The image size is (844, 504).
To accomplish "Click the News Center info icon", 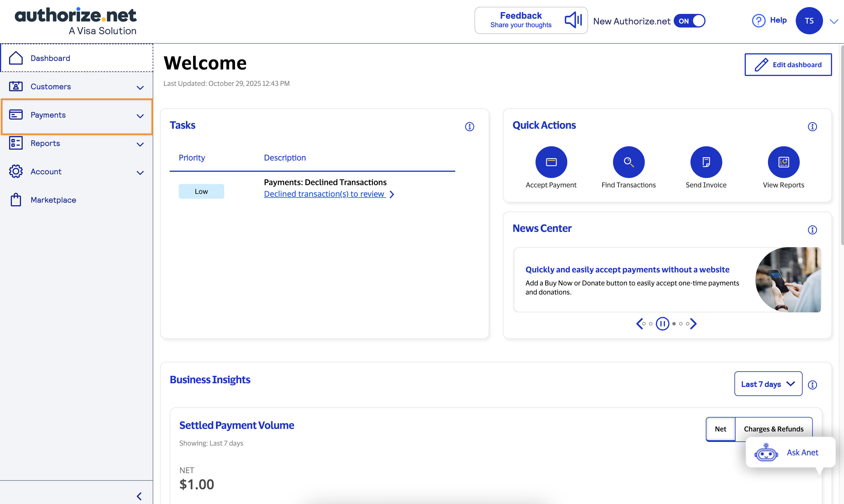I will click(812, 230).
